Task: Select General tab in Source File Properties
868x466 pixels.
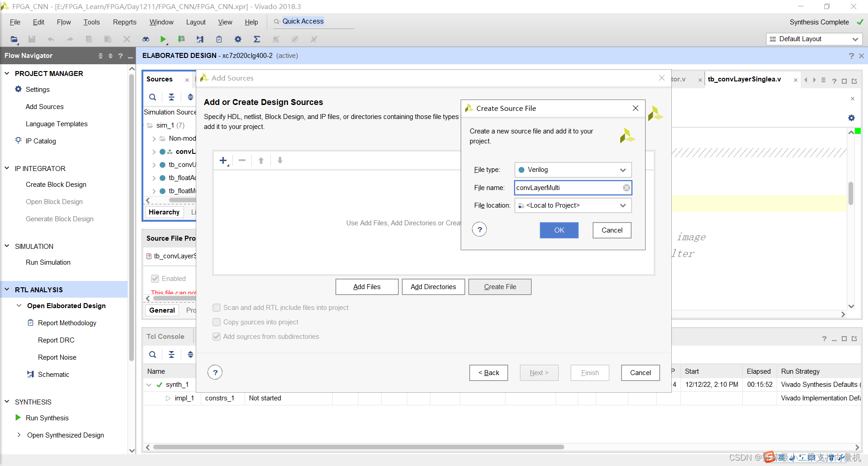Action: 162,310
